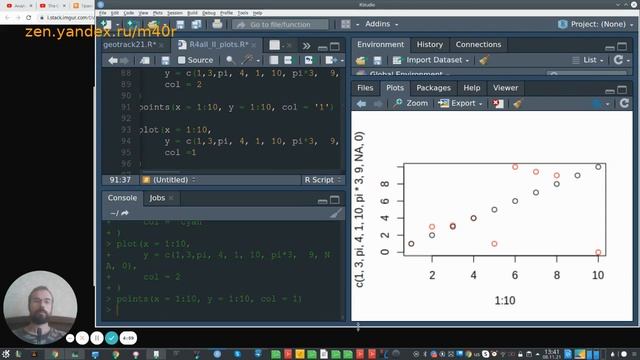Select the Jobs tab
Screen dimensions: 640x360
coord(157,198)
